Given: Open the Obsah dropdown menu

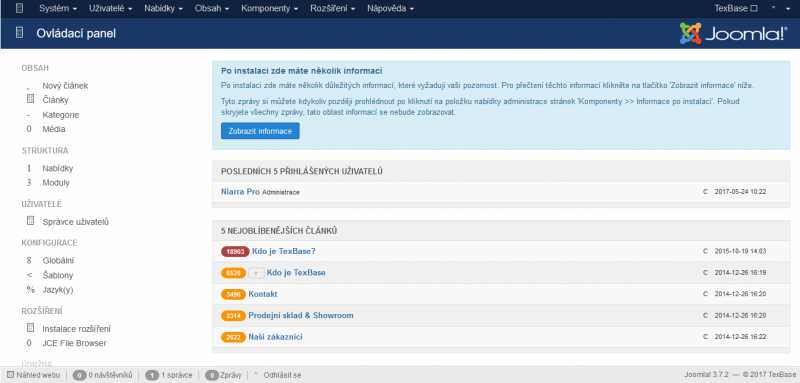Looking at the screenshot, I should click(212, 9).
